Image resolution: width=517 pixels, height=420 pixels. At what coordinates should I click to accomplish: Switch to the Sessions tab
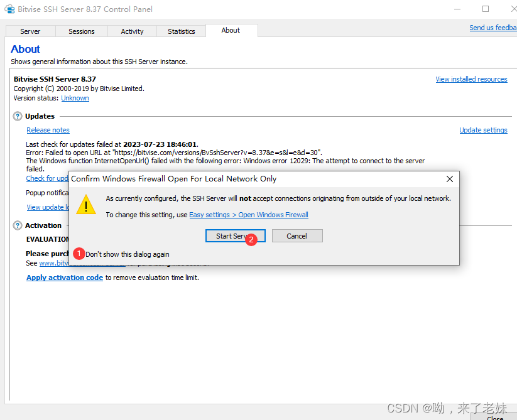pos(82,31)
